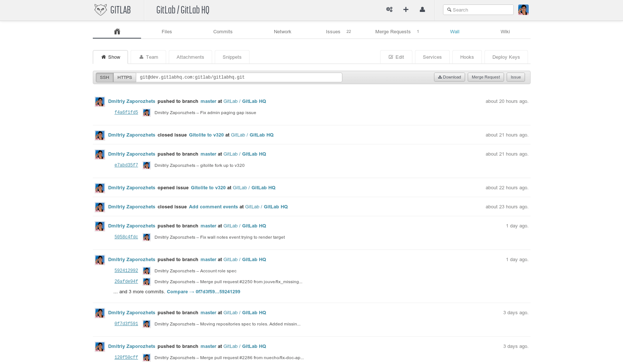This screenshot has width=623, height=364.
Task: Open the Files tab
Action: (x=167, y=32)
